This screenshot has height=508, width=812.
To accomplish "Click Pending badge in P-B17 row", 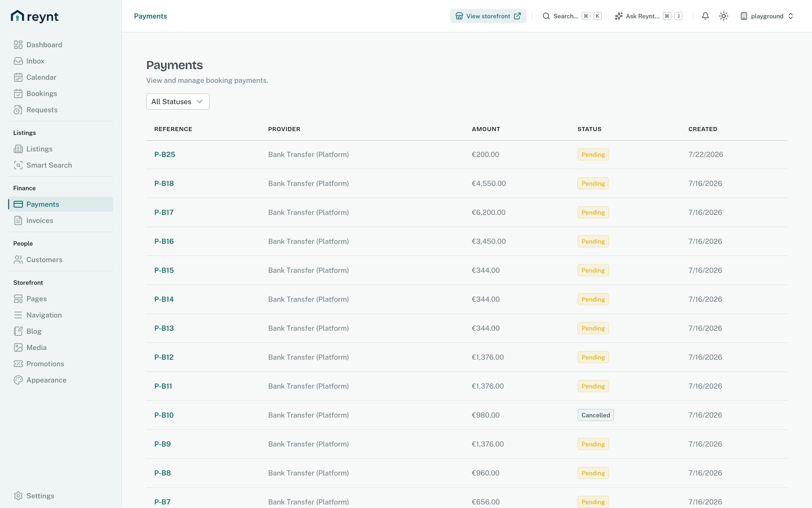I will (593, 212).
